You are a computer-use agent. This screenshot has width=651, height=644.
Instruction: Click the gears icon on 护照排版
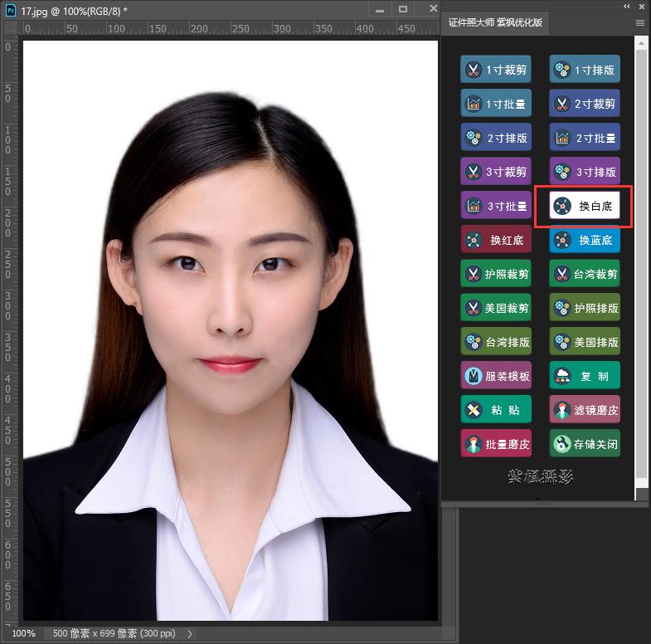[562, 307]
